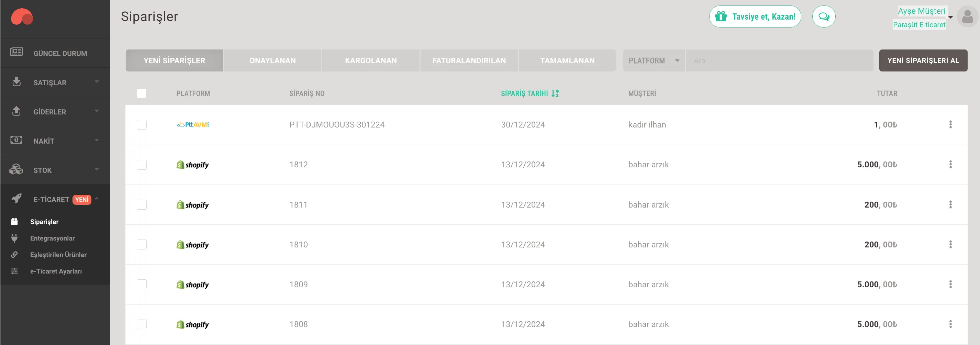Click the E-Ticaret rocket icon
The width and height of the screenshot is (980, 345).
(16, 198)
